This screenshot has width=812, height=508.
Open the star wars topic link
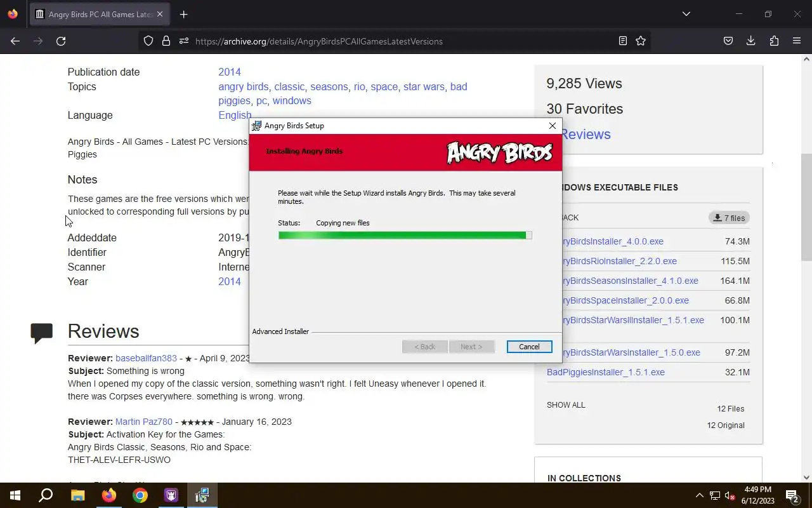[424, 86]
